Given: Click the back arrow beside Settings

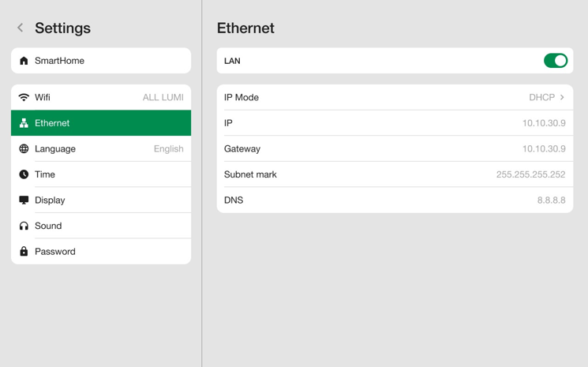Looking at the screenshot, I should click(x=21, y=28).
